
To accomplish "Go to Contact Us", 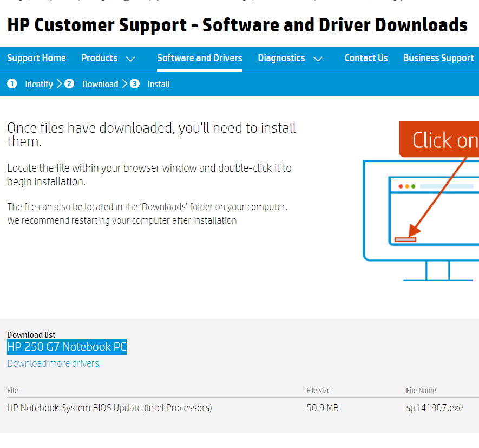I will [366, 58].
